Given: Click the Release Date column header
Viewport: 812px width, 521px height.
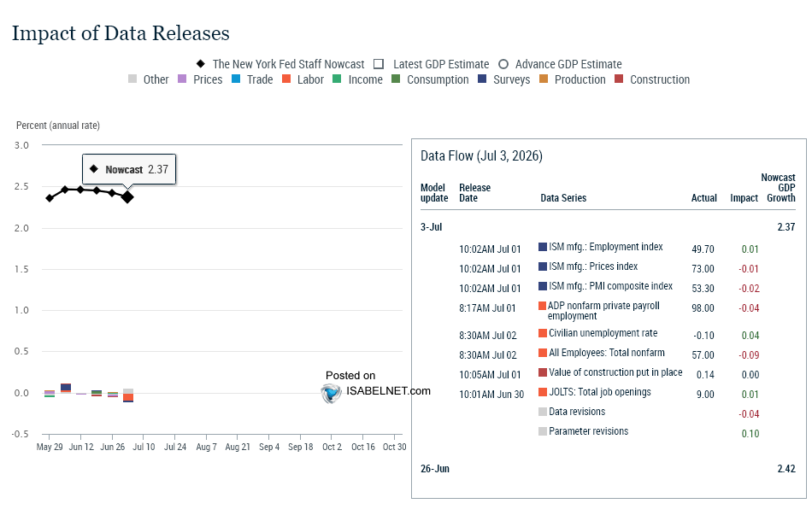Looking at the screenshot, I should pyautogui.click(x=475, y=193).
